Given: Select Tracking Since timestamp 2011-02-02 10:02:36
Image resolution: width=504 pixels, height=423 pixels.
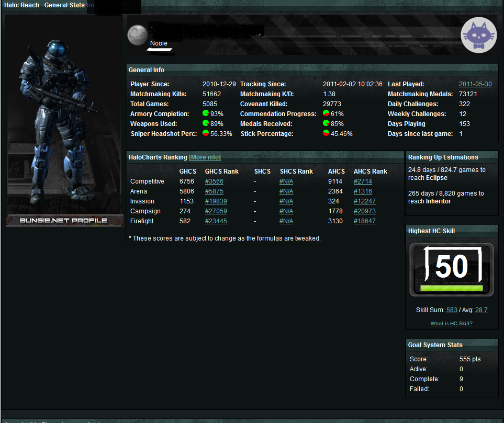Looking at the screenshot, I should pyautogui.click(x=352, y=84).
